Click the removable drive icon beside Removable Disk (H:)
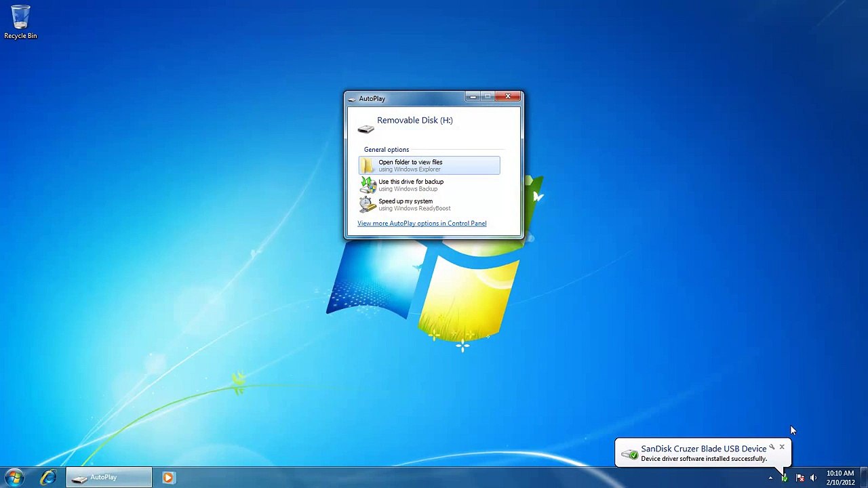Image resolution: width=868 pixels, height=488 pixels. point(366,129)
